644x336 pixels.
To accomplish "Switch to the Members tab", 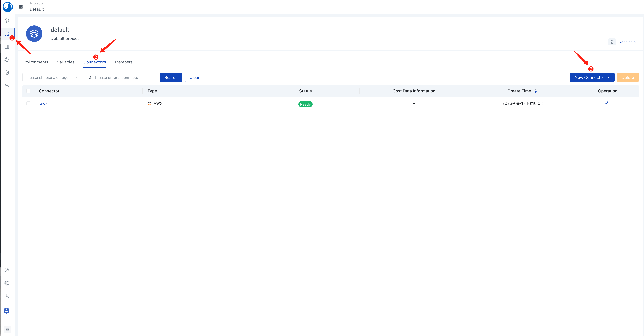I will 123,62.
